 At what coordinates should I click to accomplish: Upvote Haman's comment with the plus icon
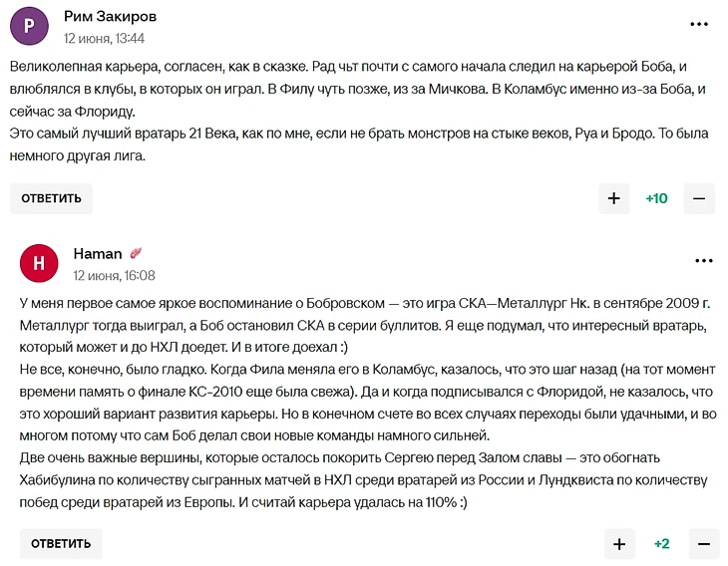point(619,544)
